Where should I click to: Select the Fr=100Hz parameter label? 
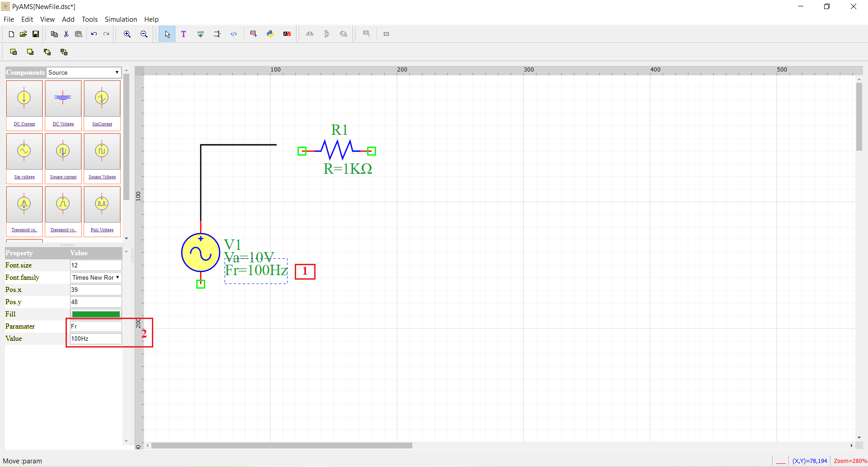pyautogui.click(x=256, y=271)
